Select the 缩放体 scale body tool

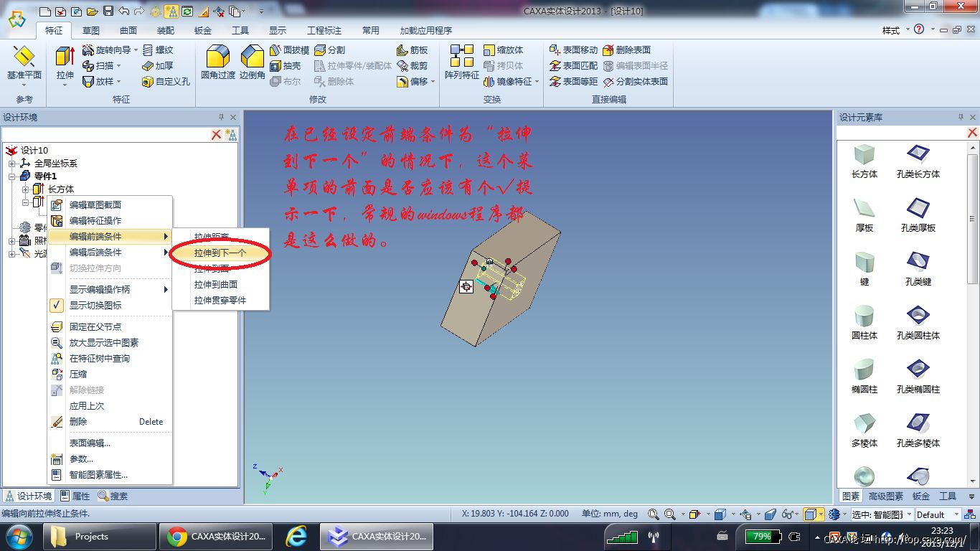point(504,50)
